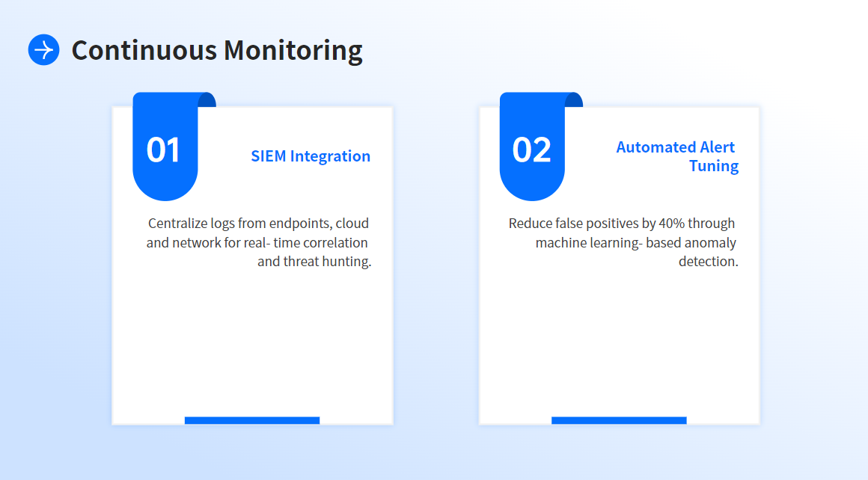Click dark ribbon fold on badge 02

pyautogui.click(x=575, y=99)
